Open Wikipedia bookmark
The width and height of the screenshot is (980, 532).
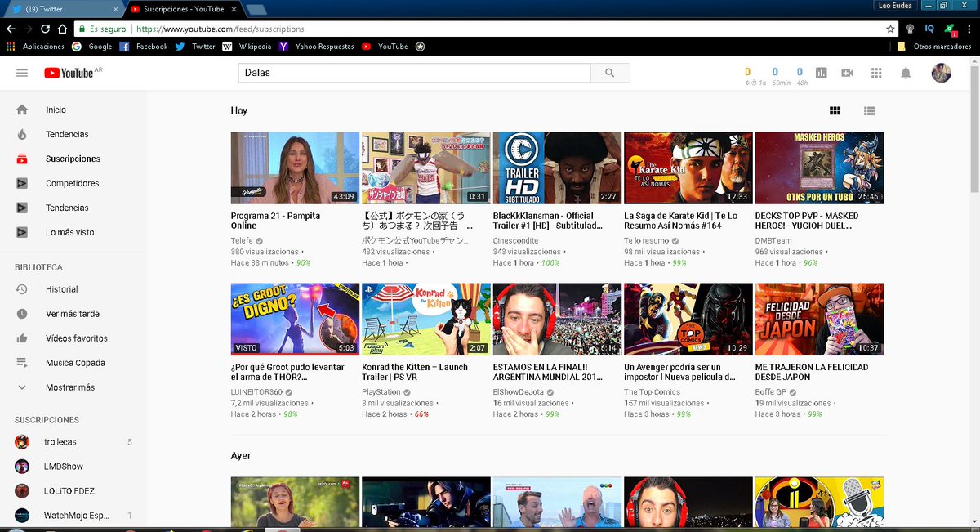point(247,47)
